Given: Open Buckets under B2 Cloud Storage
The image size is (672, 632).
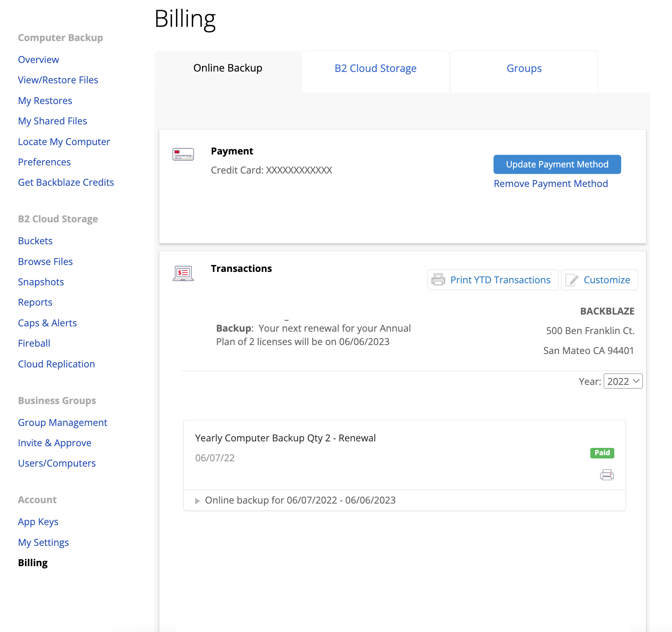Looking at the screenshot, I should click(35, 241).
